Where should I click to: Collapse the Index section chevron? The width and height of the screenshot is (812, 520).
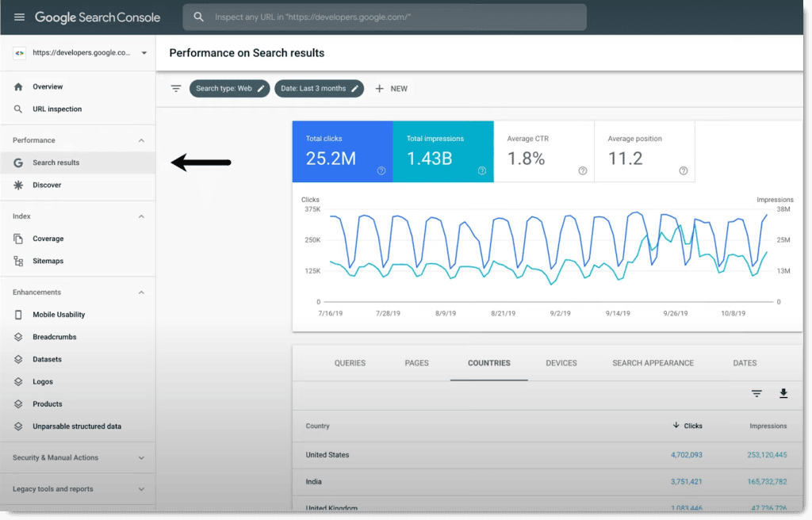141,216
